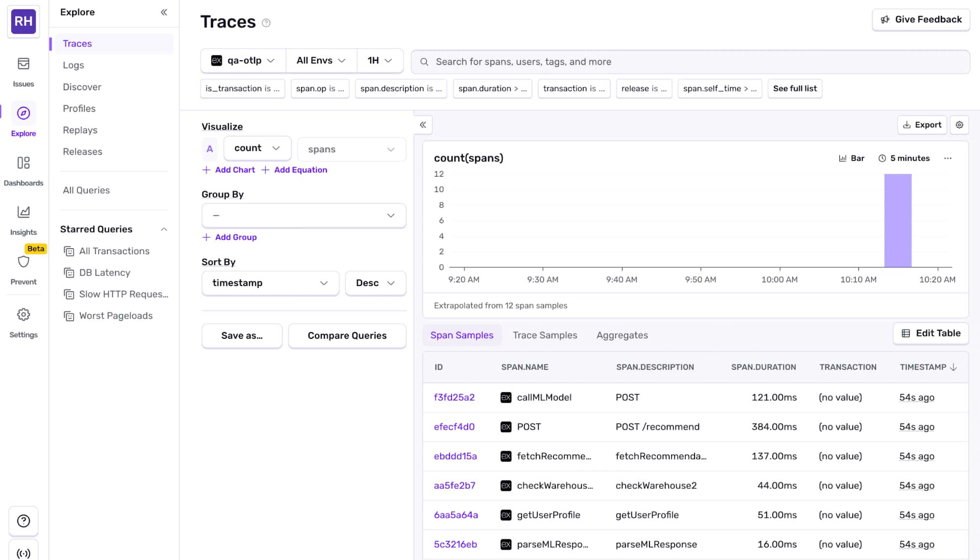Open chart settings gear next to Export
This screenshot has width=980, height=560.
959,125
